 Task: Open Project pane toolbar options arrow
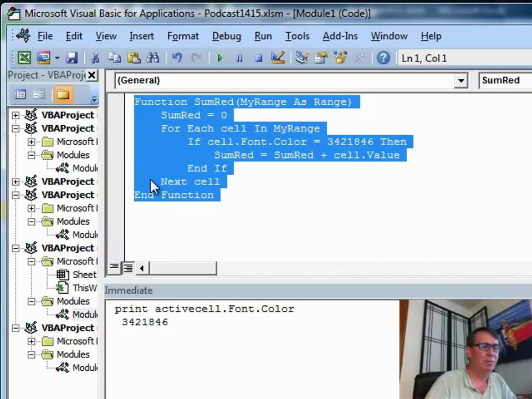(x=94, y=99)
